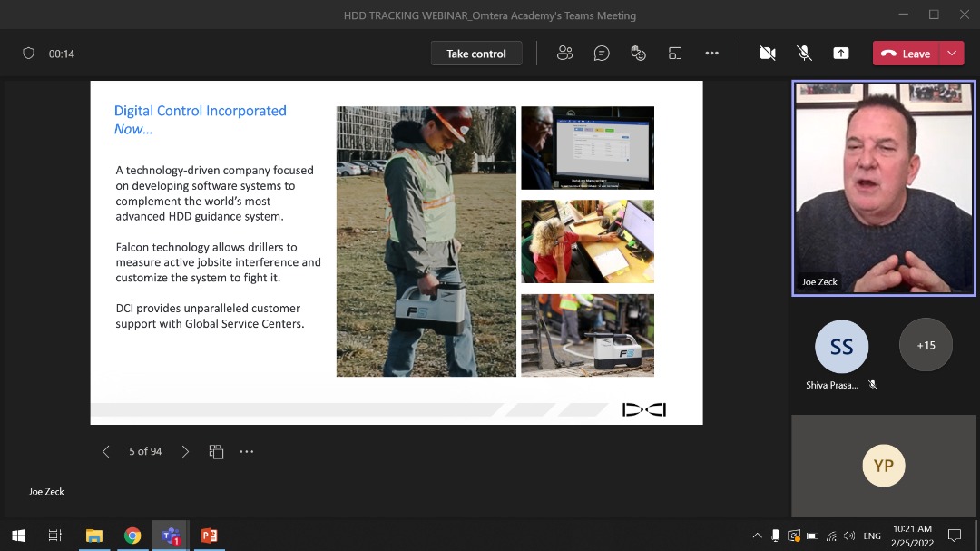Open File Explorer from the taskbar

tap(94, 536)
